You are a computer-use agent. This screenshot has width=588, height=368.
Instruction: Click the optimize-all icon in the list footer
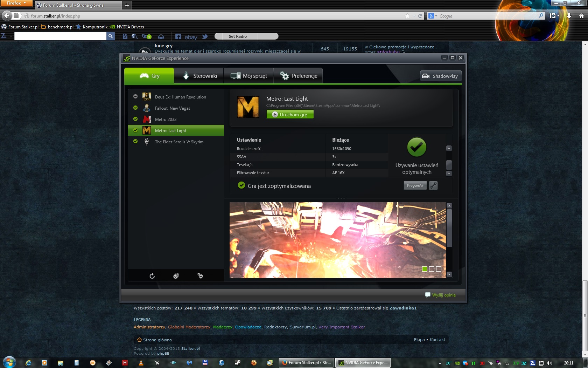click(176, 276)
